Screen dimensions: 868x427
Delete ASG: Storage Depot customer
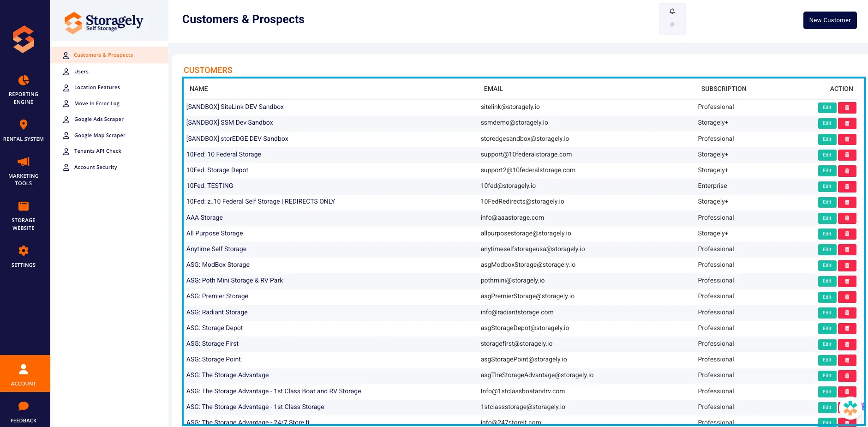(x=847, y=329)
